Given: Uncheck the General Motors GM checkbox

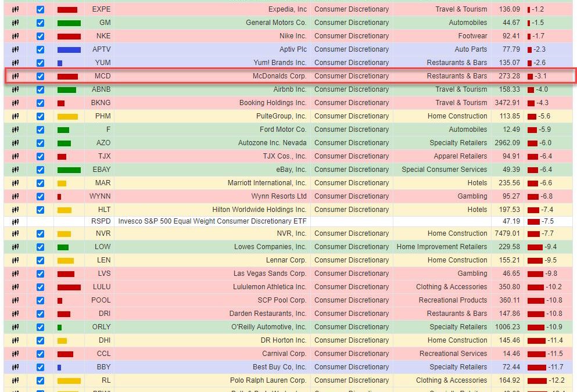Looking at the screenshot, I should [41, 23].
